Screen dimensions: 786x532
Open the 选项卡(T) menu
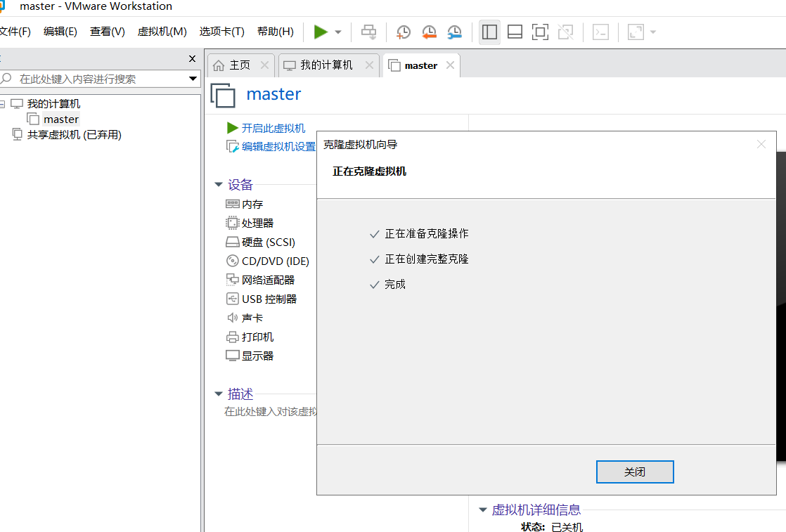221,32
